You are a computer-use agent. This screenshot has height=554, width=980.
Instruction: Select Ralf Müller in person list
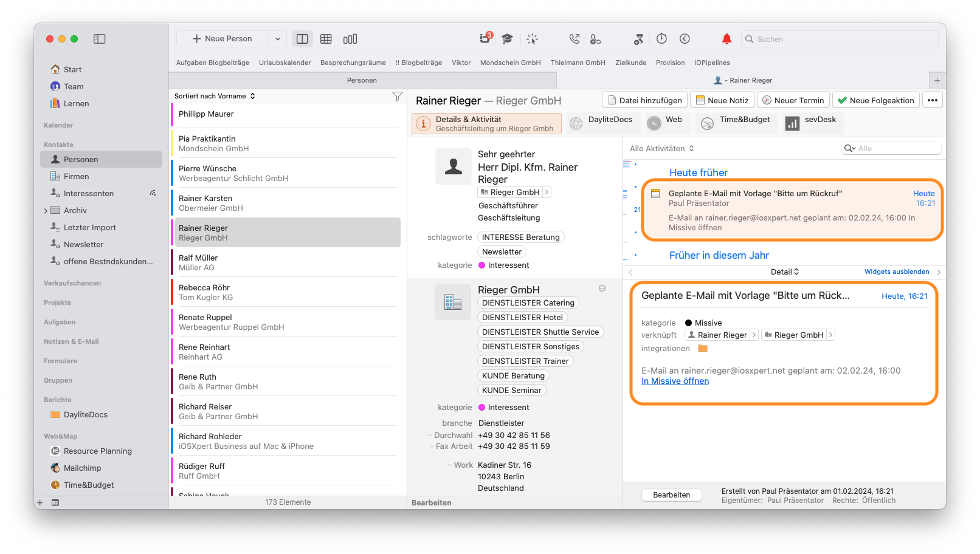pyautogui.click(x=286, y=262)
